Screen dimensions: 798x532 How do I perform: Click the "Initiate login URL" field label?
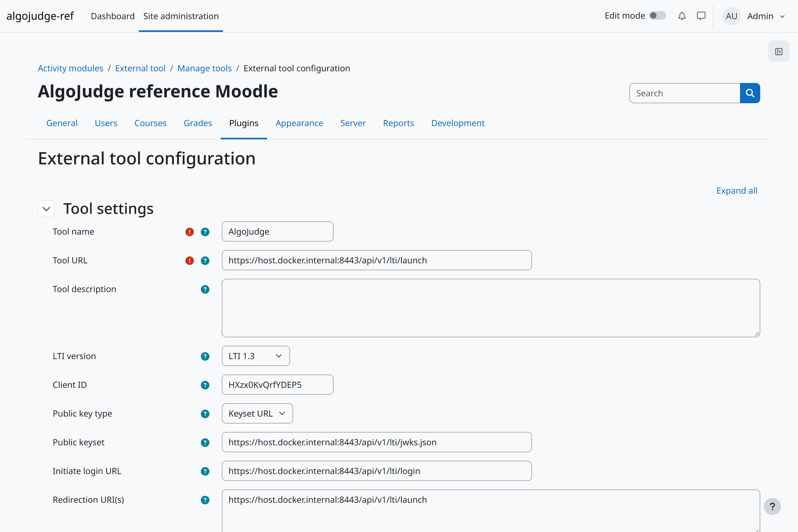tap(87, 471)
